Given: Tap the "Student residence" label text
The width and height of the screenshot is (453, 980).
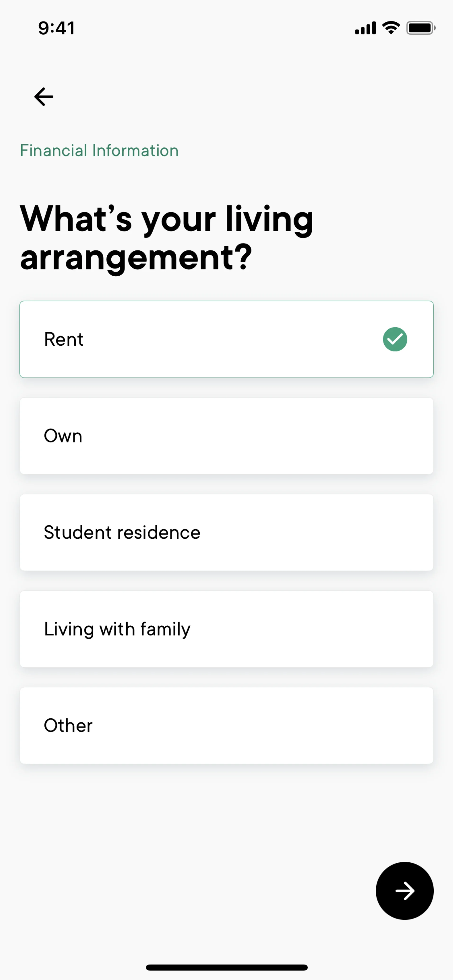Looking at the screenshot, I should coord(122,533).
